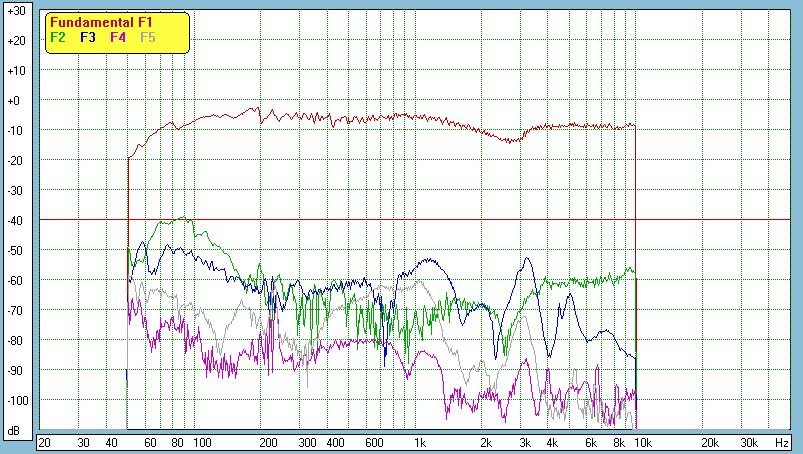Click the +30 value on the dB axis
The height and width of the screenshot is (454, 803).
click(15, 11)
